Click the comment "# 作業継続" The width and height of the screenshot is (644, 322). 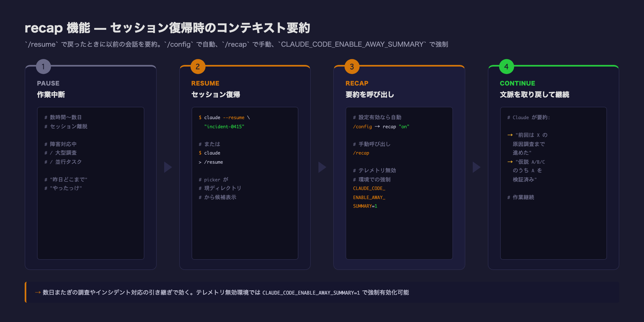(x=521, y=197)
